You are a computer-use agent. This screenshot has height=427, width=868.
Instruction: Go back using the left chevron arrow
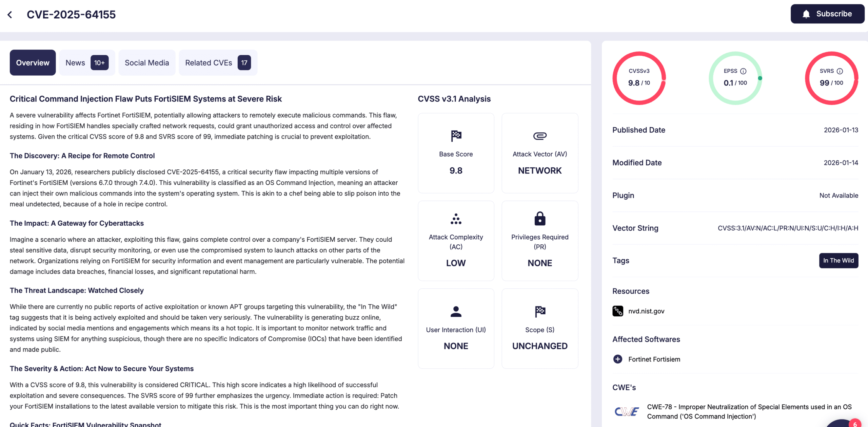tap(10, 15)
